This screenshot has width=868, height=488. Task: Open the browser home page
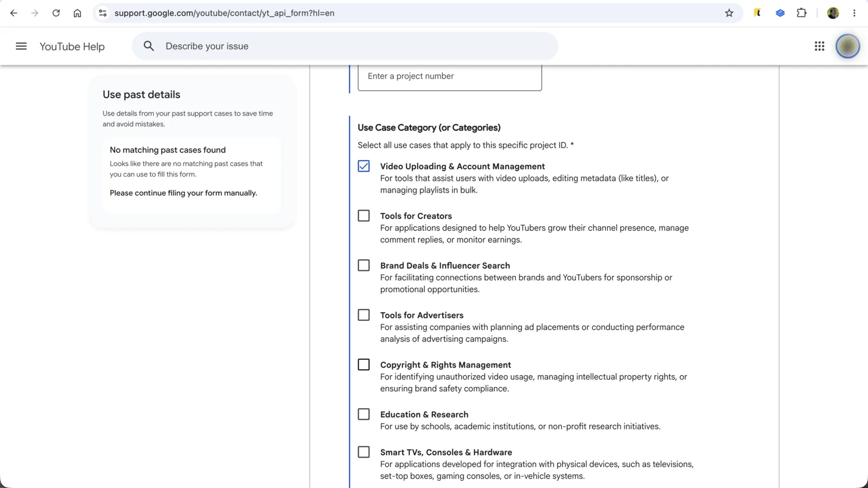click(x=77, y=13)
